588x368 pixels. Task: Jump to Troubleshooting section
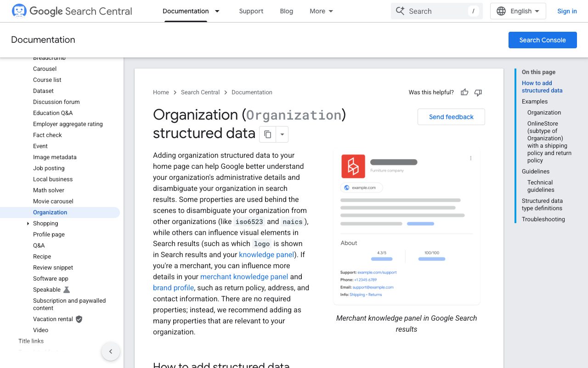point(543,219)
